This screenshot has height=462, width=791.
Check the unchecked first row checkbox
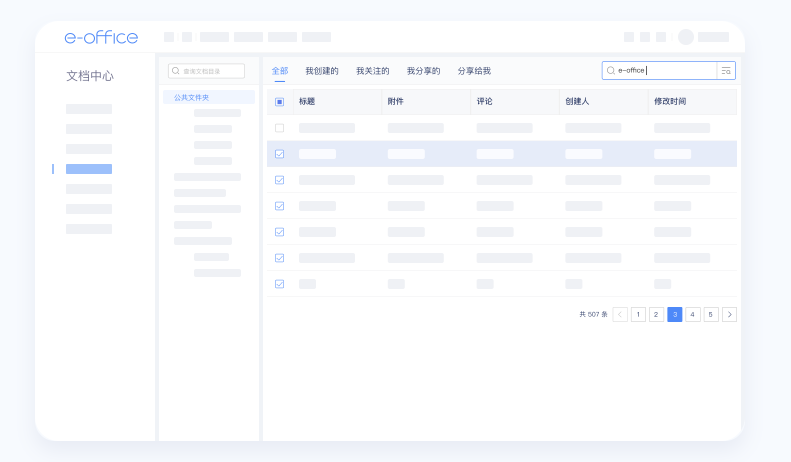point(279,128)
